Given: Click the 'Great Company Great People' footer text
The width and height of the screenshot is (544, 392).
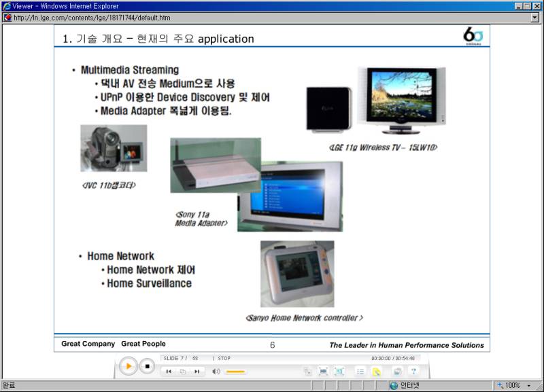Looking at the screenshot, I should [114, 344].
